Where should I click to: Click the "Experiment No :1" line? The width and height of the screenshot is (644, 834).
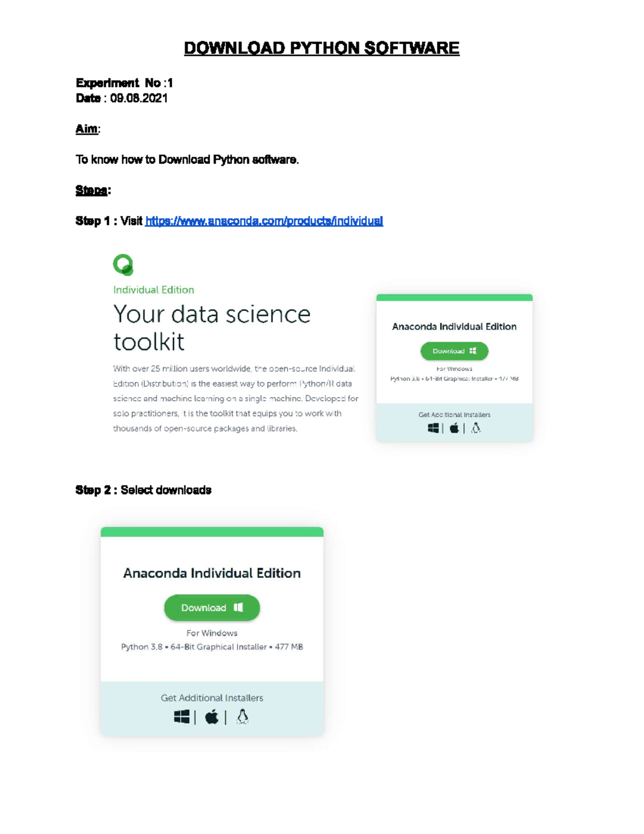coord(124,83)
